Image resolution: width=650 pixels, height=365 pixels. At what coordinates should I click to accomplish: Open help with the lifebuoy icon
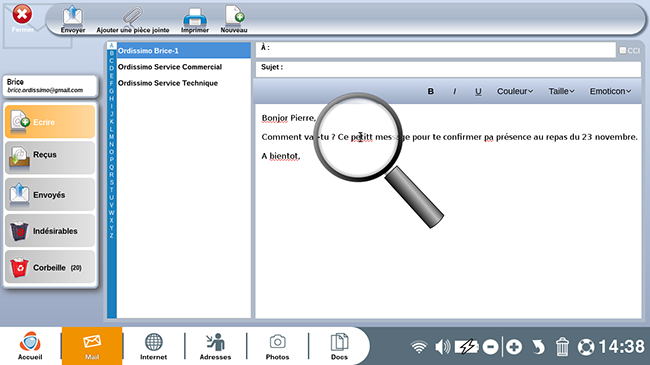tap(586, 347)
